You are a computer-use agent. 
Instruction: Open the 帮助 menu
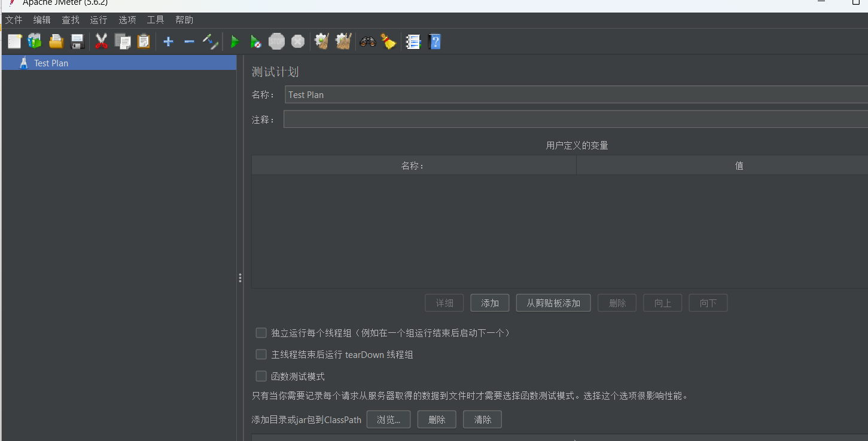184,20
